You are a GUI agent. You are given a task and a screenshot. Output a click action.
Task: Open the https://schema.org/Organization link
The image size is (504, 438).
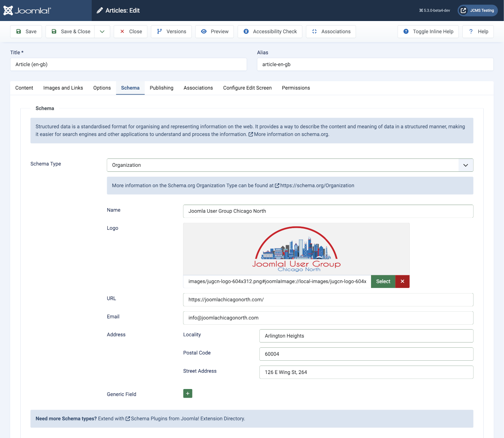coord(314,185)
